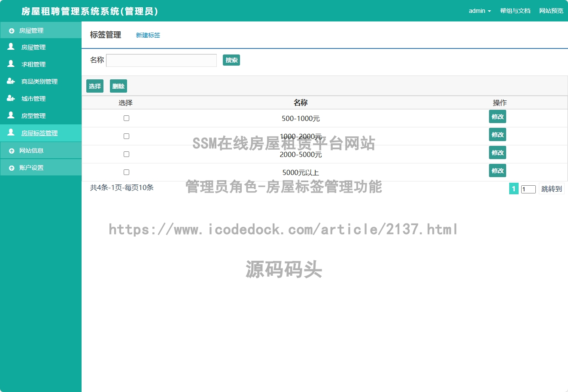
Task: Open the 帮组与文档 link
Action: pos(515,11)
